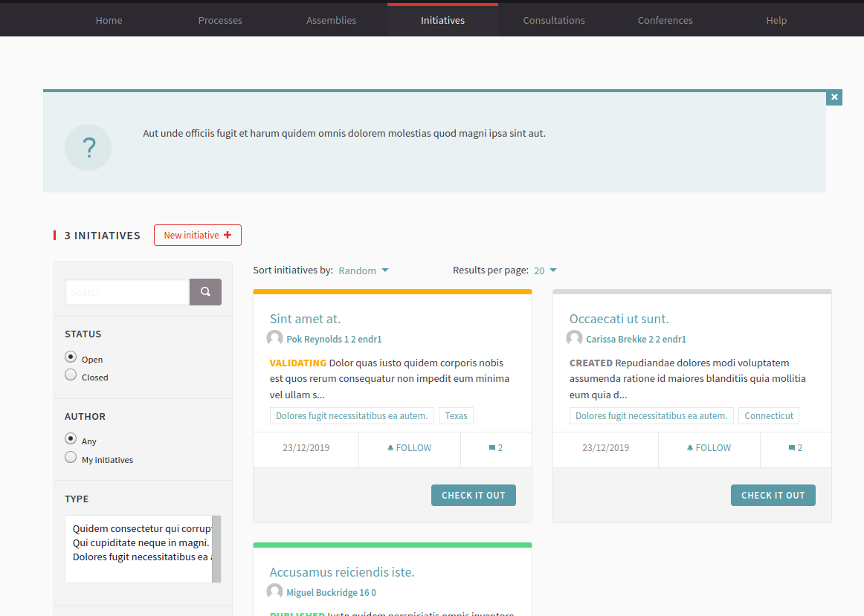Viewport: 864px width, 616px height.
Task: Select Qui cupiditate neque in magni type option
Action: tap(141, 542)
